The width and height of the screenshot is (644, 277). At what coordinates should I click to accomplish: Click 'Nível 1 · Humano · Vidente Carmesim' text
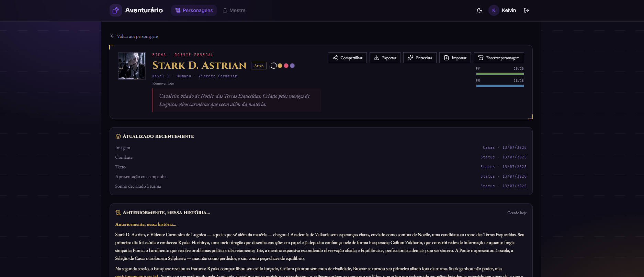(x=195, y=76)
